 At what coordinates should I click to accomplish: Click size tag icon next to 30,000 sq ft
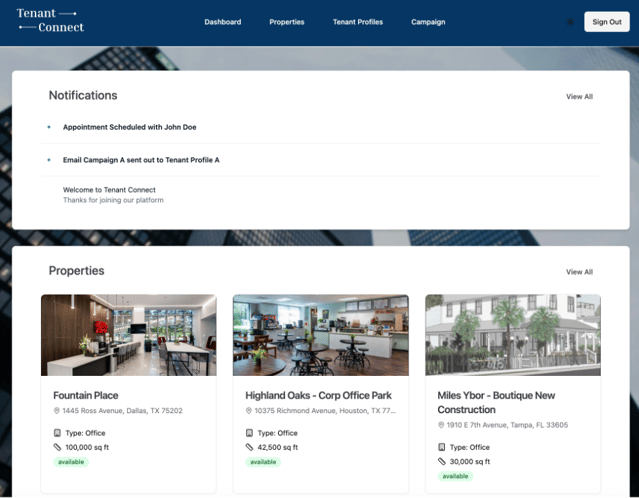[x=441, y=461]
